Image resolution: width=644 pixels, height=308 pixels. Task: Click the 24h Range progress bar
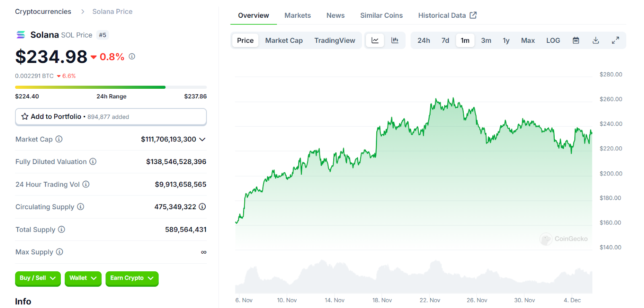coord(111,87)
